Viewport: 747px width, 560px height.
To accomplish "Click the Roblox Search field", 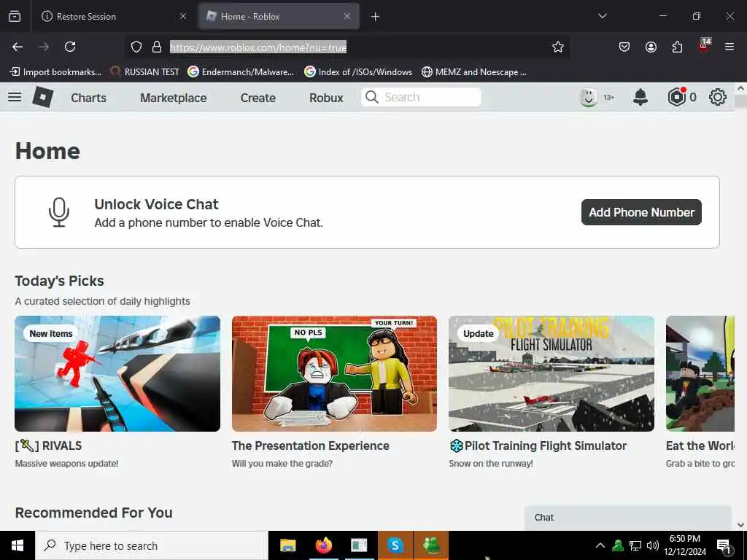I will pyautogui.click(x=421, y=97).
